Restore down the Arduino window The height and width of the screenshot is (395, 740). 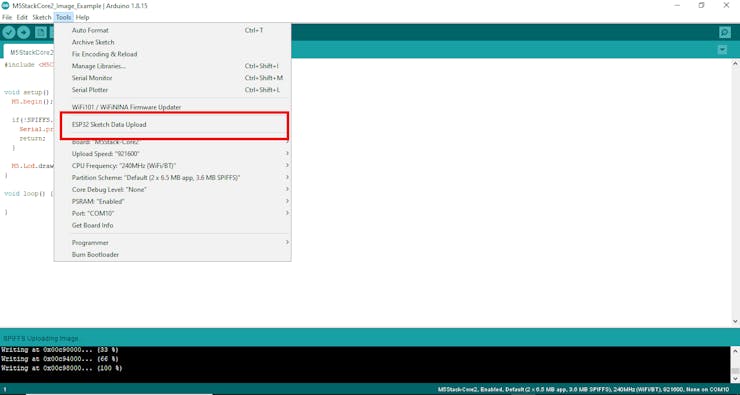pyautogui.click(x=701, y=6)
